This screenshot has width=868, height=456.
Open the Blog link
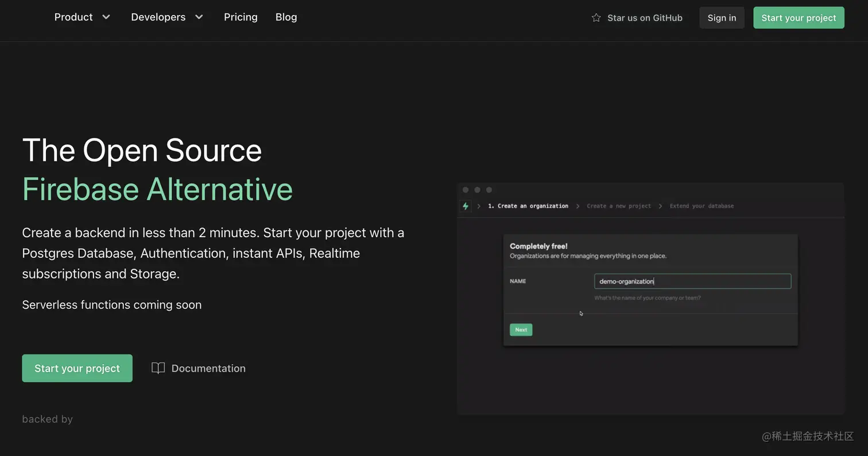(x=286, y=17)
